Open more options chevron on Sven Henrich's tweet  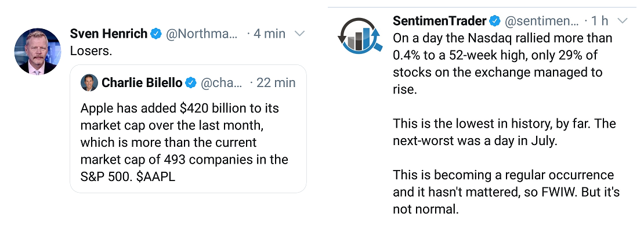[x=300, y=34]
